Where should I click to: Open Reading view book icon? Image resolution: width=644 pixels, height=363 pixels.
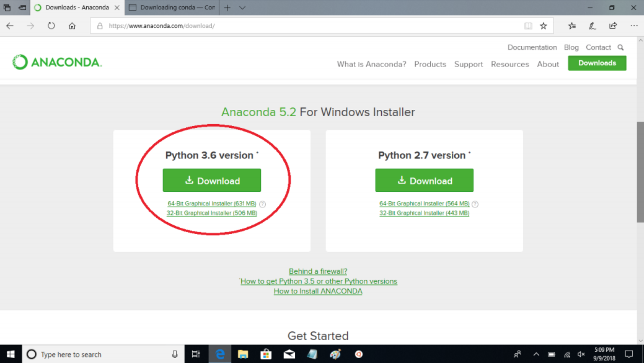click(x=528, y=26)
